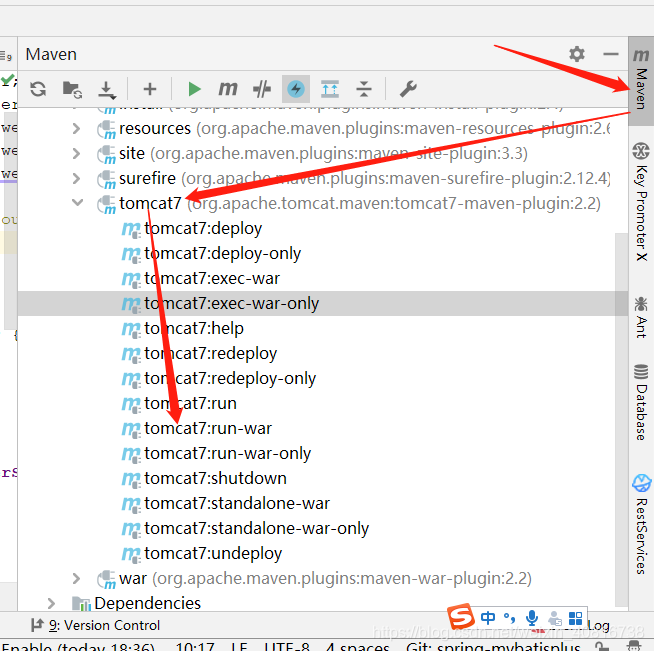
Task: Click Maven panel title label
Action: pos(51,54)
